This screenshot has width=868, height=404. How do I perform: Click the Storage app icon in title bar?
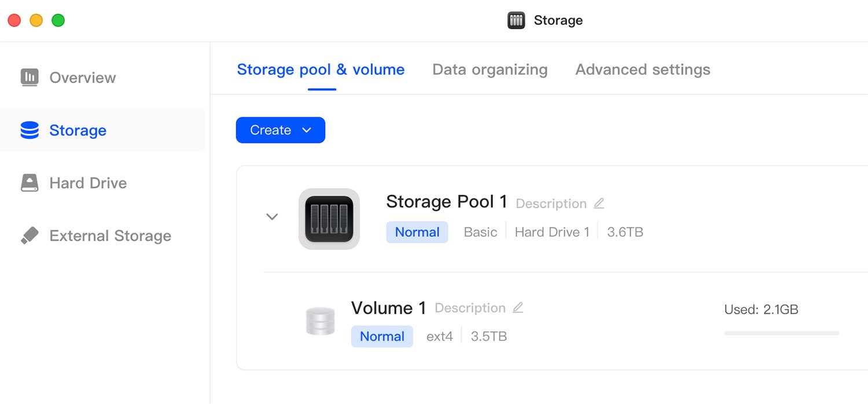click(516, 20)
